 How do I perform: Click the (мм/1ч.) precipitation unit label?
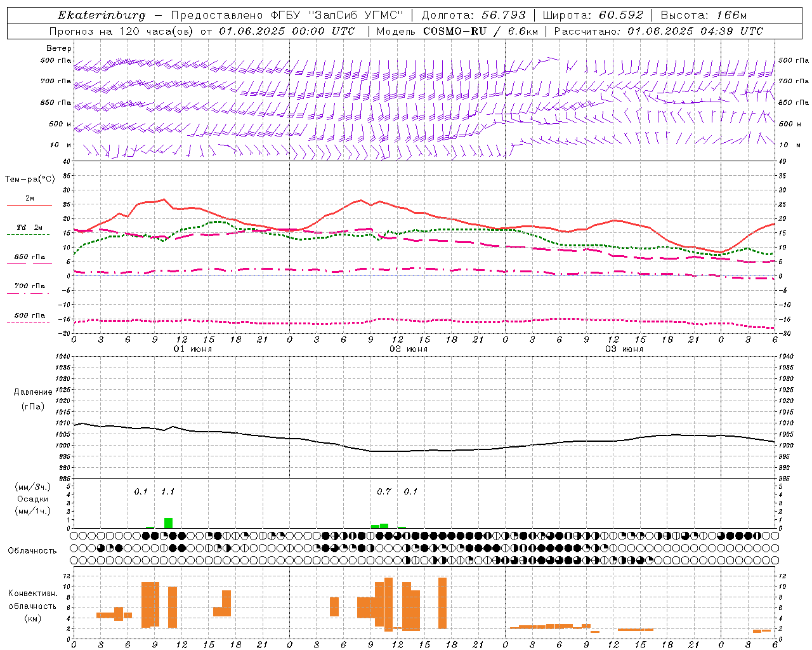32,511
